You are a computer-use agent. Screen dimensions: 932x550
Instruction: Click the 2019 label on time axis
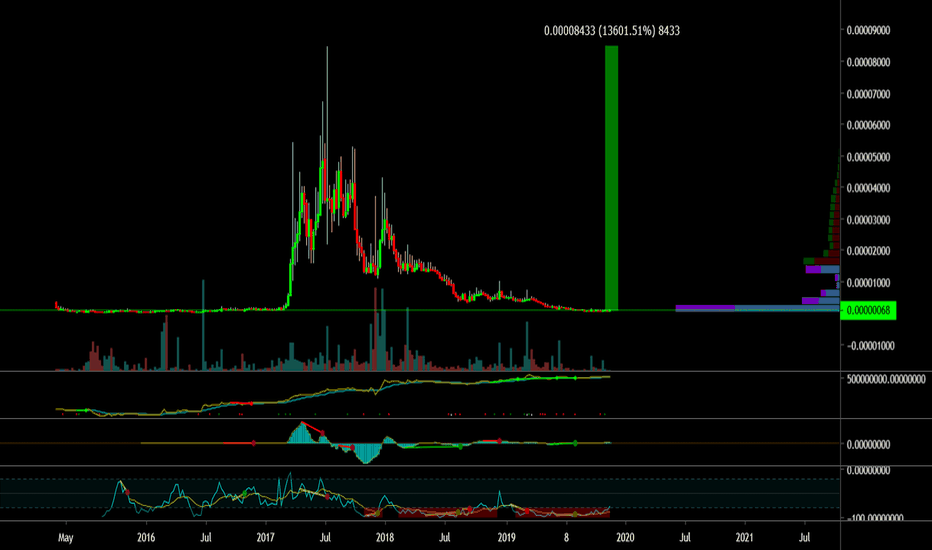click(506, 538)
